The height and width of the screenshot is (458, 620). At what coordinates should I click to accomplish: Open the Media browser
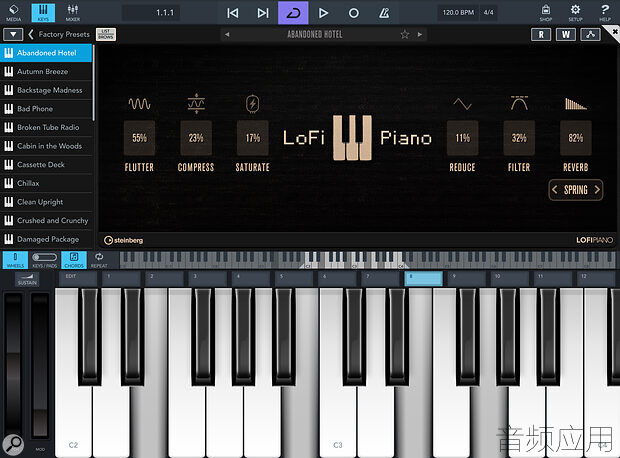[13, 12]
